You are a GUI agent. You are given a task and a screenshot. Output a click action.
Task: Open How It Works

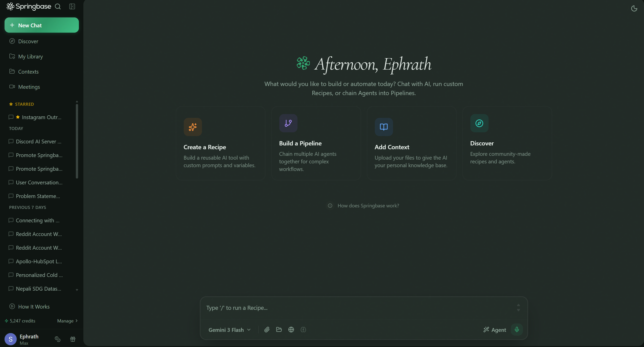[42, 307]
